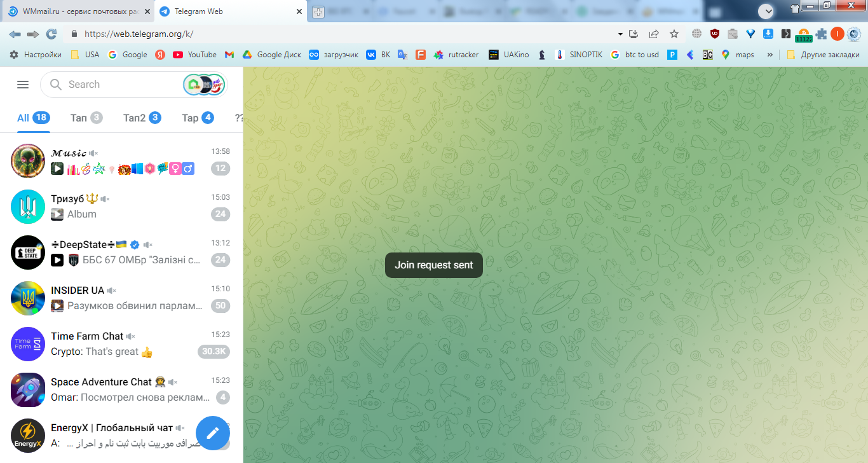Reload the page
Image resolution: width=868 pixels, height=463 pixels.
(51, 34)
